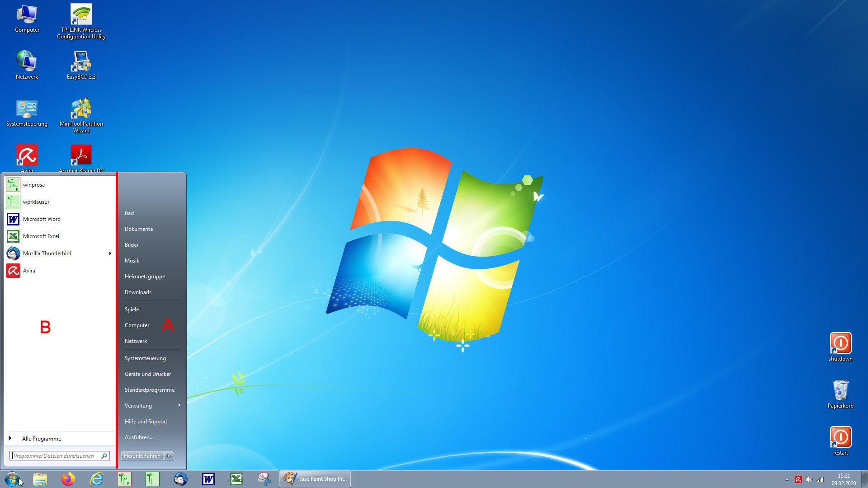This screenshot has height=488, width=868.
Task: Open MiniTool Partition Wizard shortcut
Action: tap(81, 109)
